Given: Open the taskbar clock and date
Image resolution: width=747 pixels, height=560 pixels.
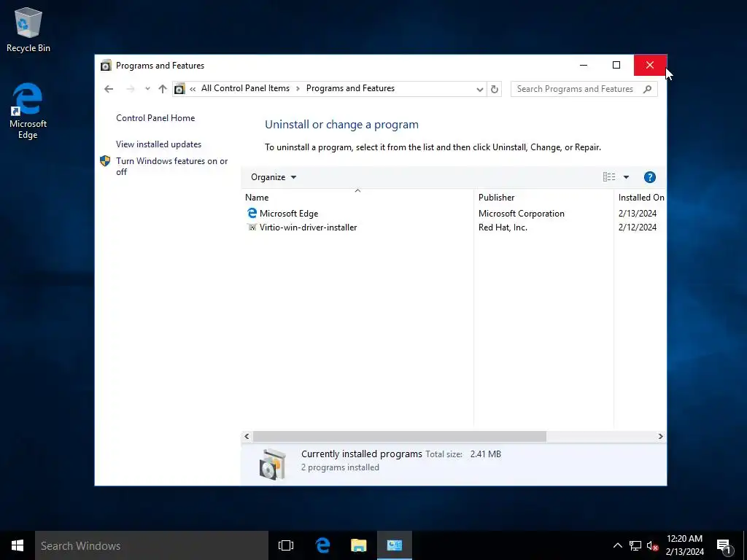Looking at the screenshot, I should [684, 545].
